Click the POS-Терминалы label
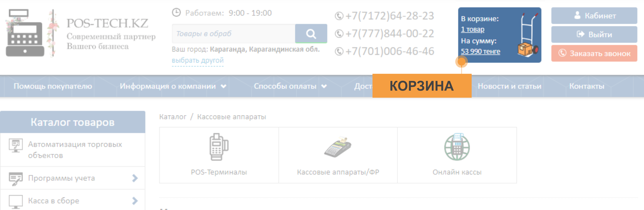Screen dimensions: 644x210 pyautogui.click(x=219, y=172)
